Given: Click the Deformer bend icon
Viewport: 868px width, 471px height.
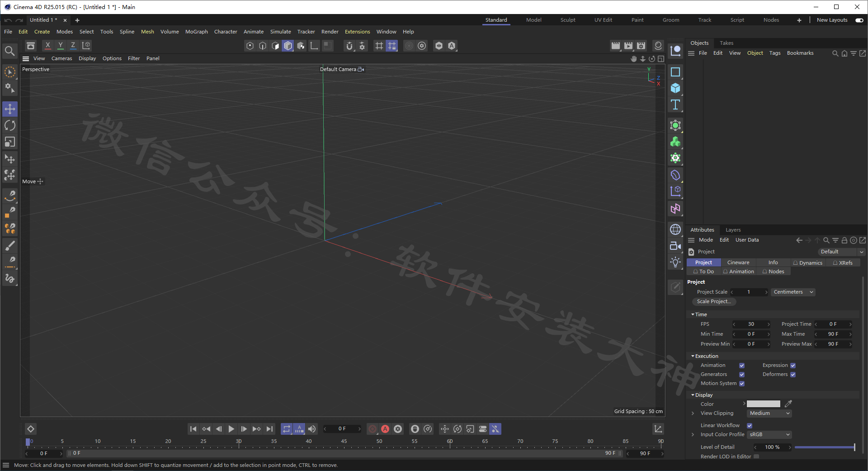Looking at the screenshot, I should point(675,175).
